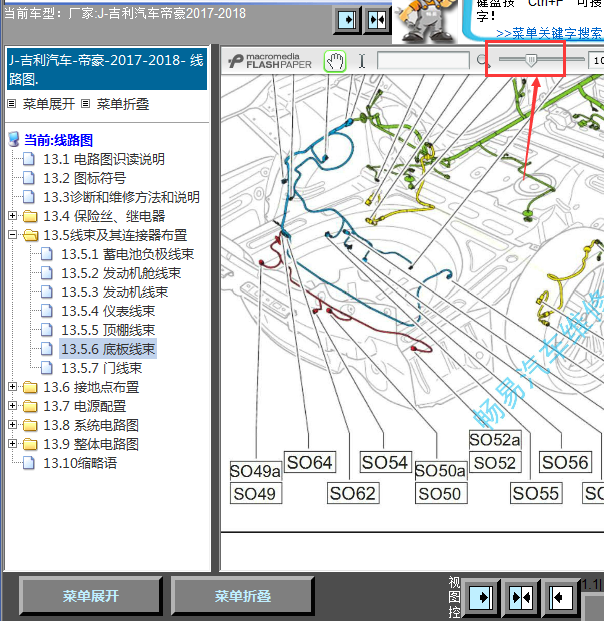Click the 13.2 图标符号 document icon
604x621 pixels.
coord(29,178)
